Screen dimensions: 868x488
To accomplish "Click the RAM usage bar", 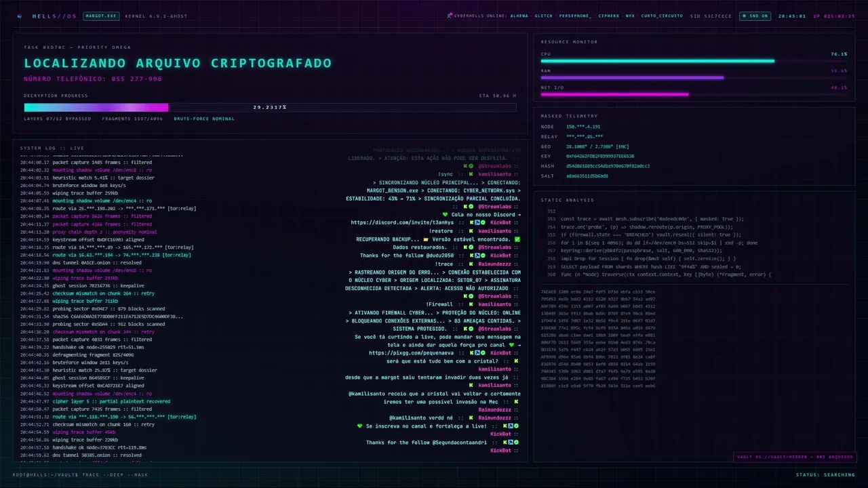I will [694, 78].
